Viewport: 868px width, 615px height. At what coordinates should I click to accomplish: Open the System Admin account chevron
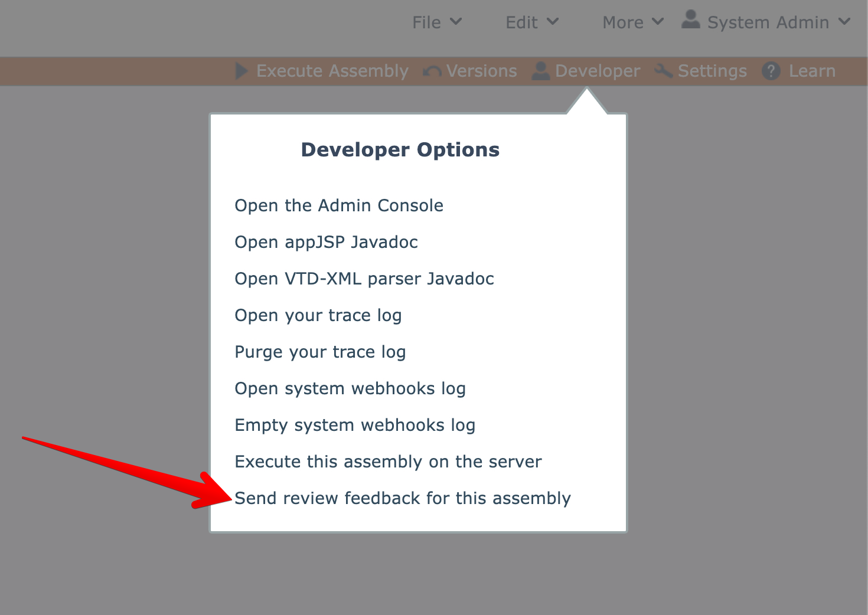click(845, 22)
